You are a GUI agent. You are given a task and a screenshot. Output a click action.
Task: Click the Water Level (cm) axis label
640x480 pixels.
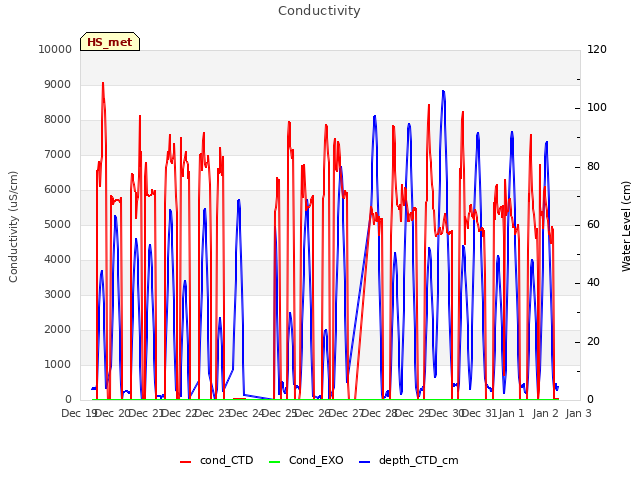626,227
